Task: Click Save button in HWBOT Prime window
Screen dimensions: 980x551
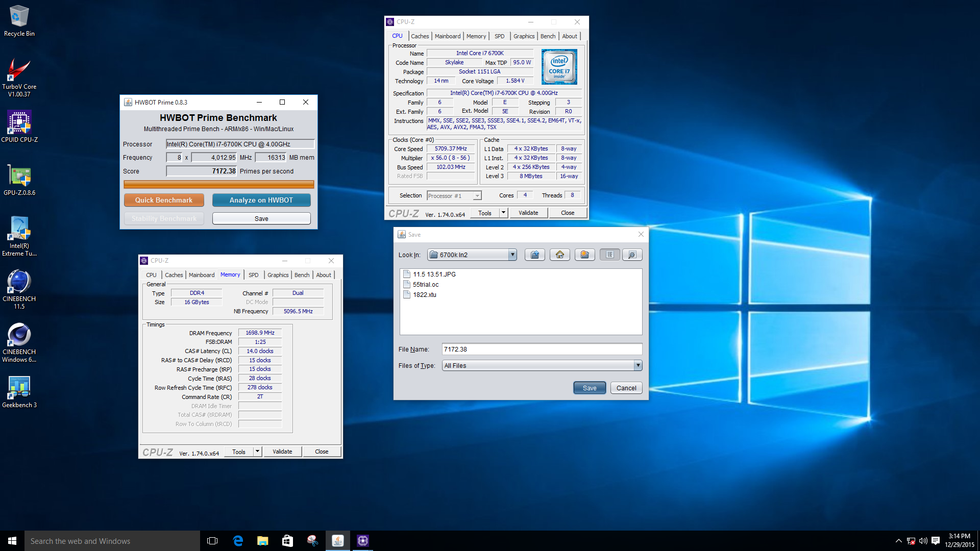Action: [261, 218]
